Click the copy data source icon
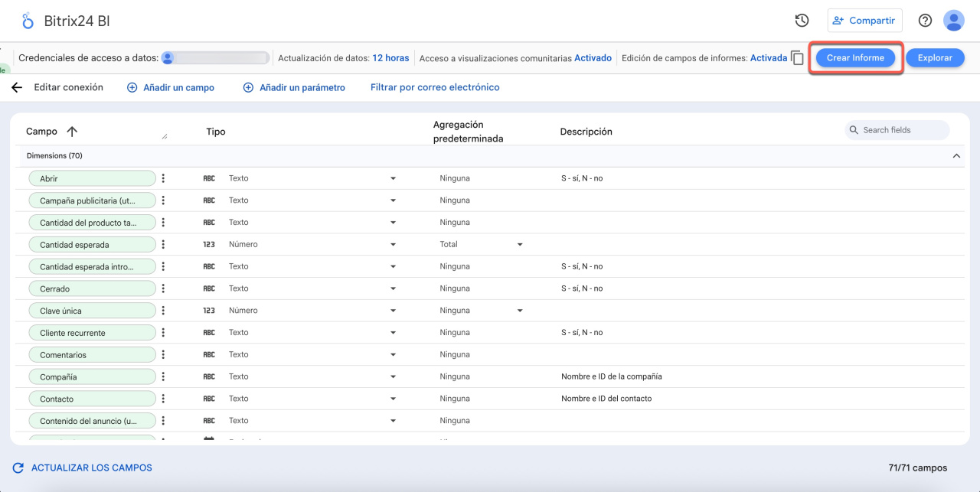This screenshot has height=492, width=980. [x=797, y=58]
